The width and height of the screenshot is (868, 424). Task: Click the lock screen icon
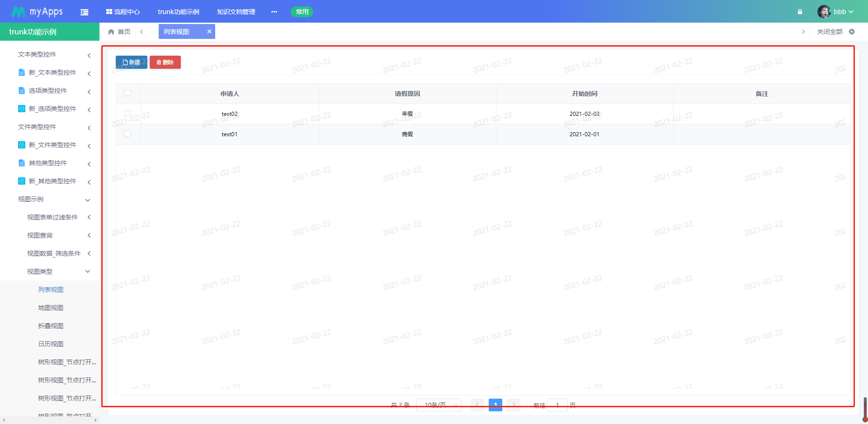pos(800,12)
